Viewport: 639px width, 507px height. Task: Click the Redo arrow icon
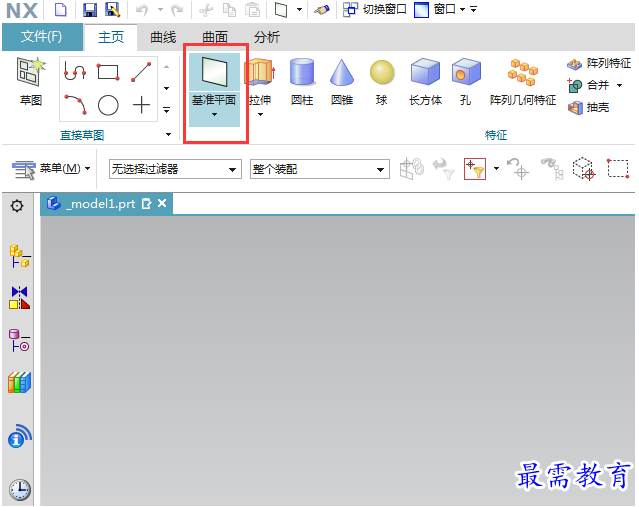(177, 10)
